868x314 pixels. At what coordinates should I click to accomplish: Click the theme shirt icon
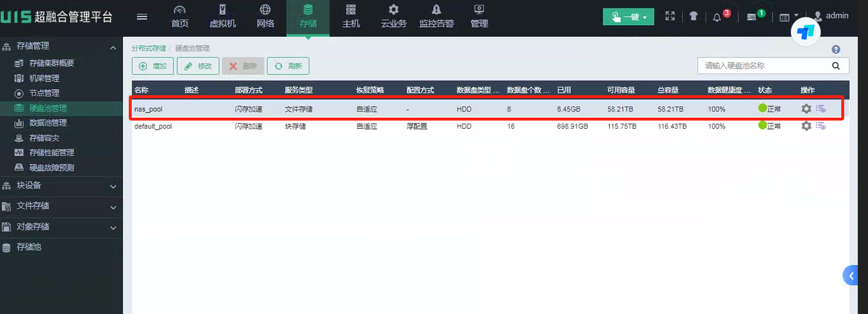pyautogui.click(x=694, y=16)
